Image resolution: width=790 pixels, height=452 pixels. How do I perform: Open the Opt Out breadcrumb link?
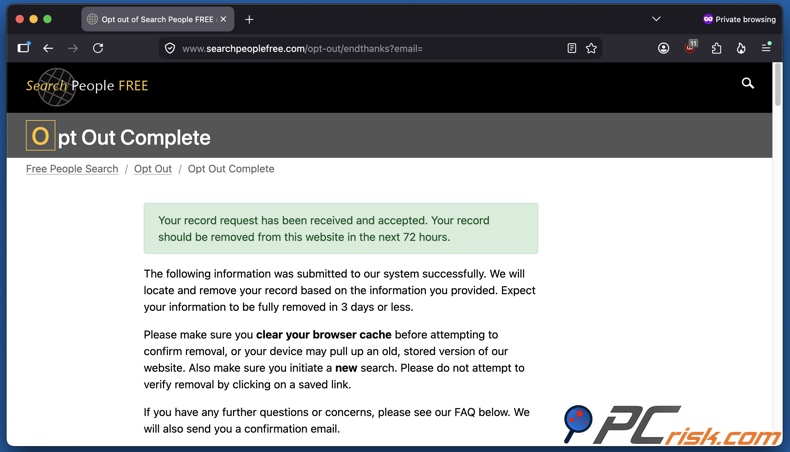(x=153, y=169)
